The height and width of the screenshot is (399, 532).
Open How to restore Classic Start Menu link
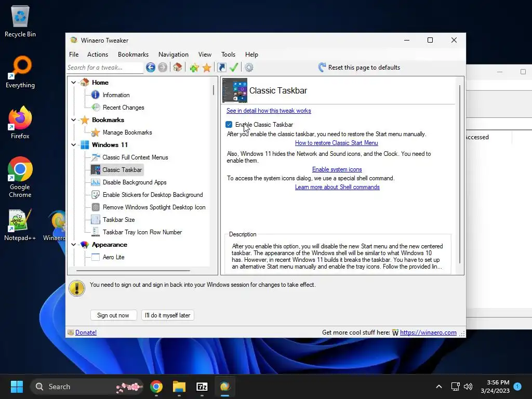337,143
